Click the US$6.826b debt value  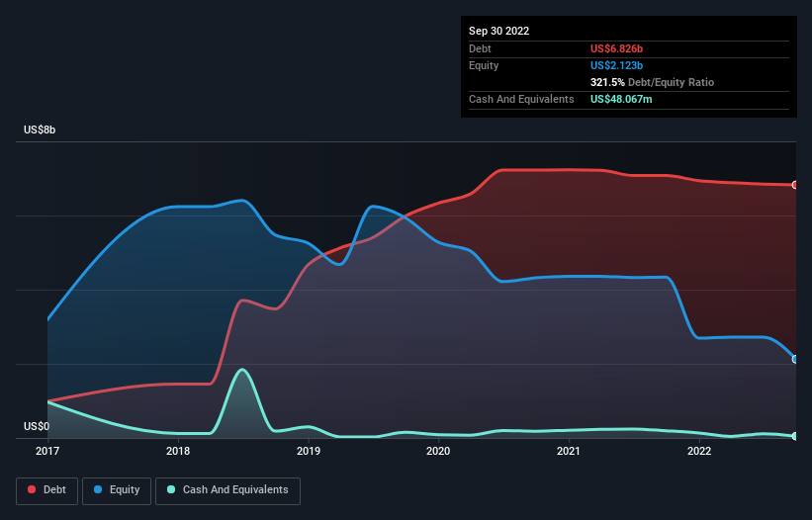(616, 48)
